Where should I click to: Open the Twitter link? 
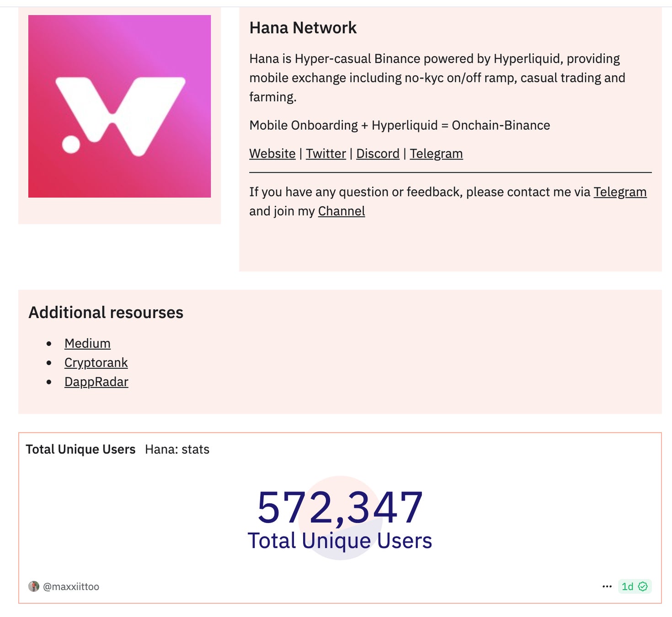click(x=325, y=154)
